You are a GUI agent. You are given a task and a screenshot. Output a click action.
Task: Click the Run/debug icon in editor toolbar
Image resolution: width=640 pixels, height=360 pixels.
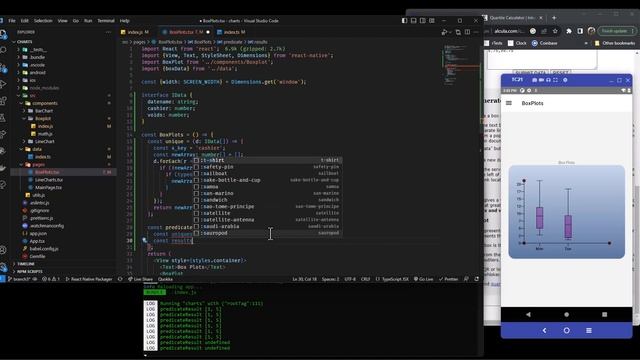(445, 32)
